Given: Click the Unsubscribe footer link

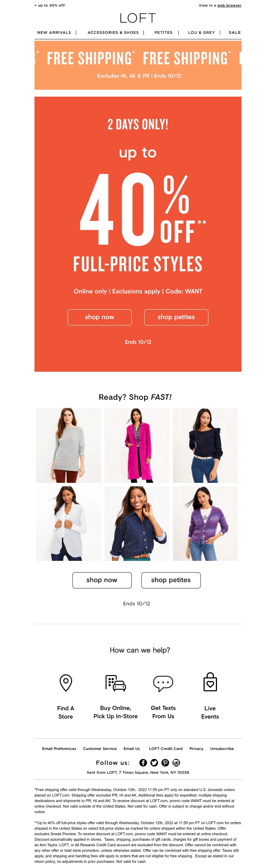Looking at the screenshot, I should [222, 749].
